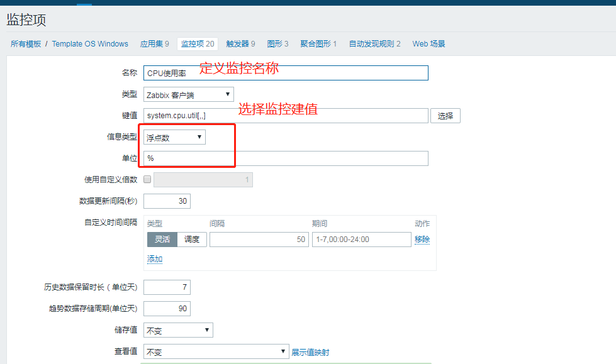Click the disabled custom multiplier field
Viewport: 616px width, 364px height.
[x=203, y=180]
